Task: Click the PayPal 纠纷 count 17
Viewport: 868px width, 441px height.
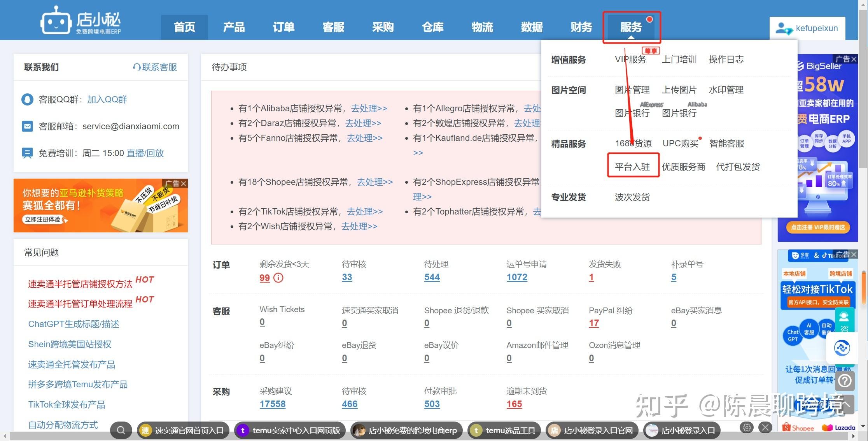Action: pyautogui.click(x=594, y=323)
